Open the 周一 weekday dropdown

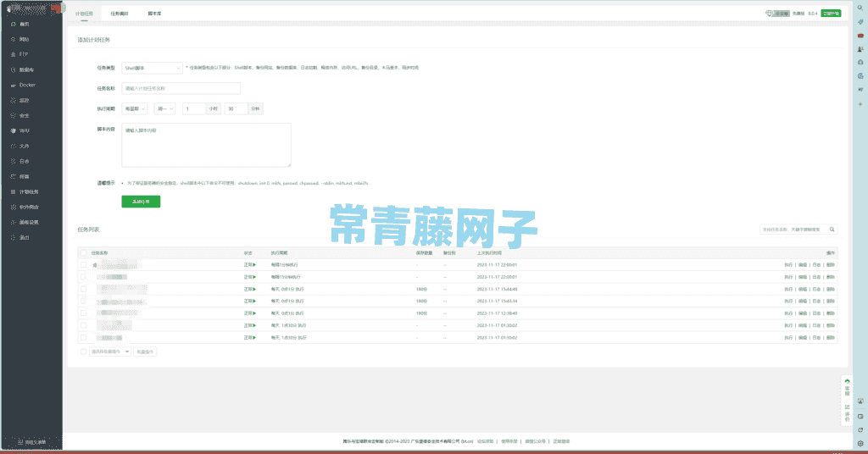point(165,109)
